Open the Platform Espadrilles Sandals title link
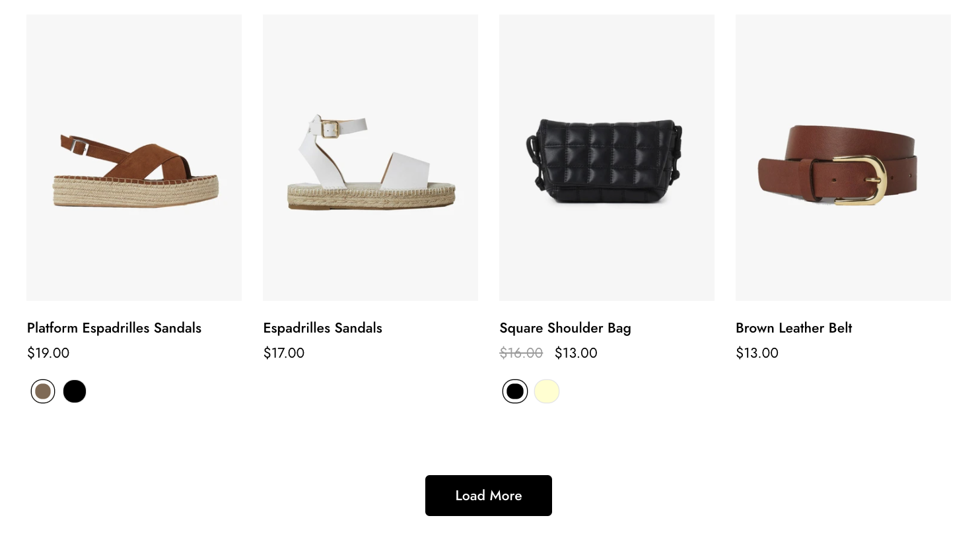Image resolution: width=980 pixels, height=553 pixels. [x=114, y=328]
